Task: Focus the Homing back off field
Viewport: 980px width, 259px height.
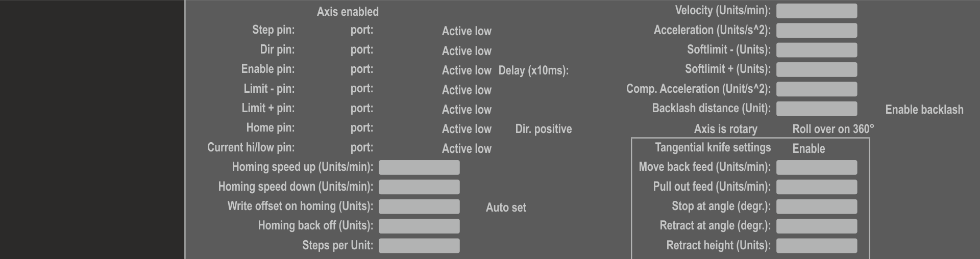Action: pos(419,226)
